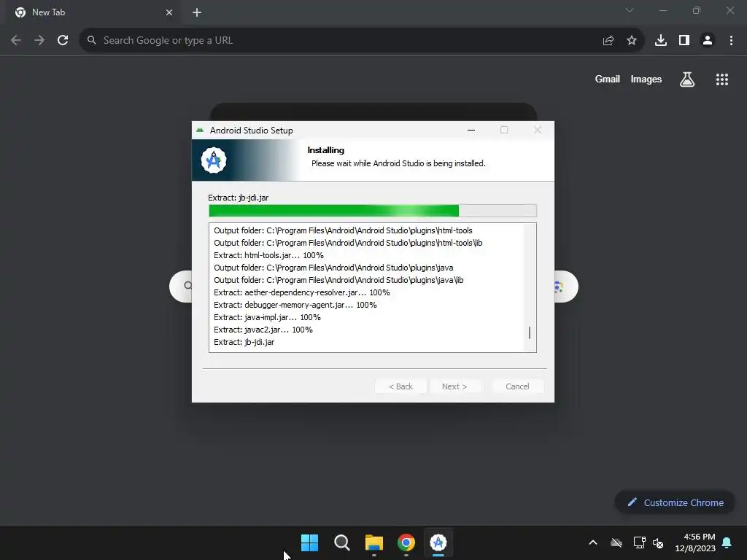
Task: Open Chrome downloads icon
Action: 661,41
